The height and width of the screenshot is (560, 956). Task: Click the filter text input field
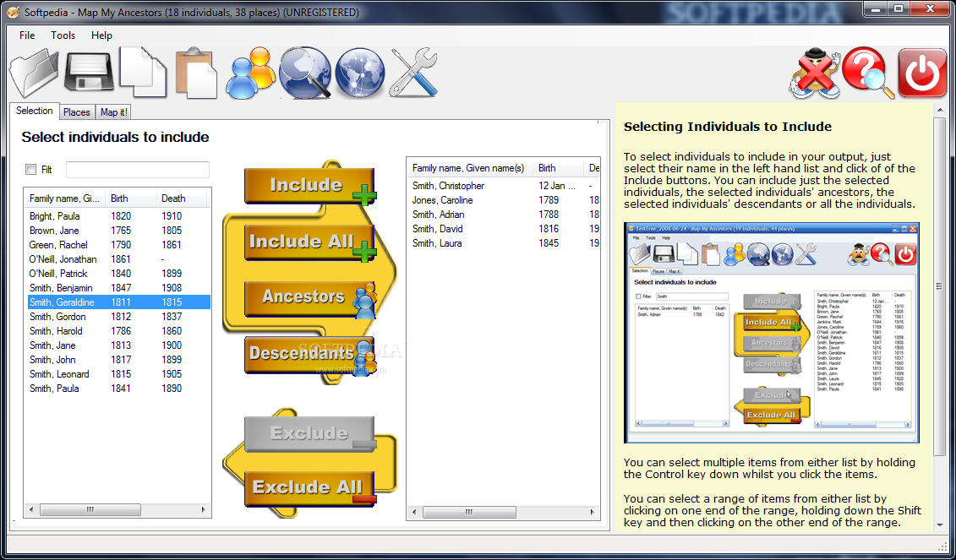[x=138, y=170]
